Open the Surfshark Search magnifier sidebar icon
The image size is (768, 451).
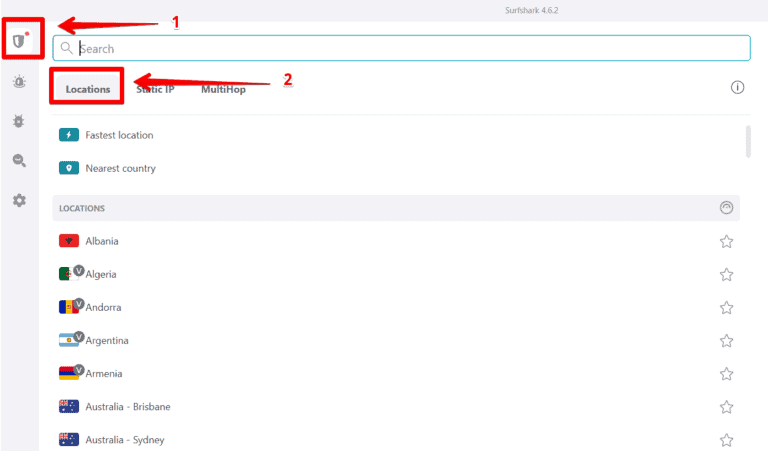[19, 161]
